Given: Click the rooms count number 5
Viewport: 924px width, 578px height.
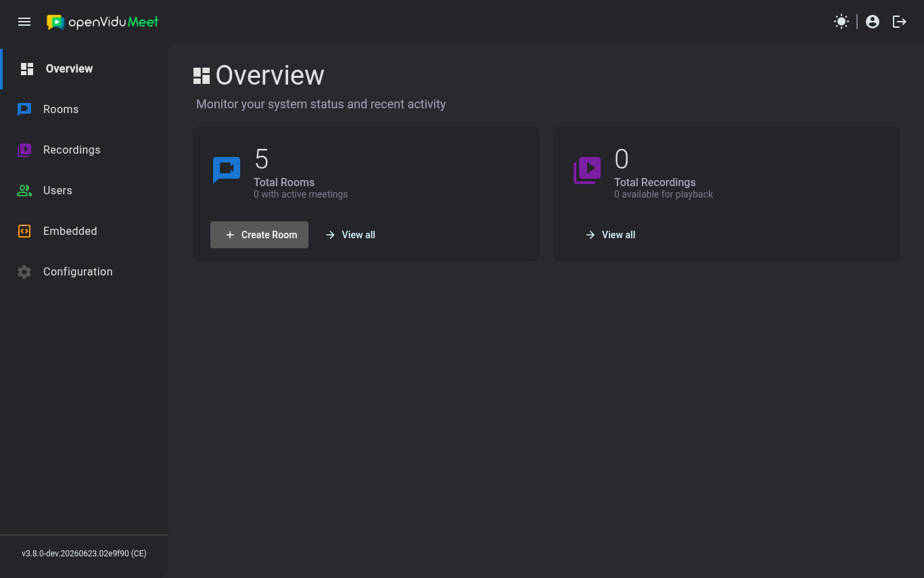Looking at the screenshot, I should pyautogui.click(x=262, y=160).
